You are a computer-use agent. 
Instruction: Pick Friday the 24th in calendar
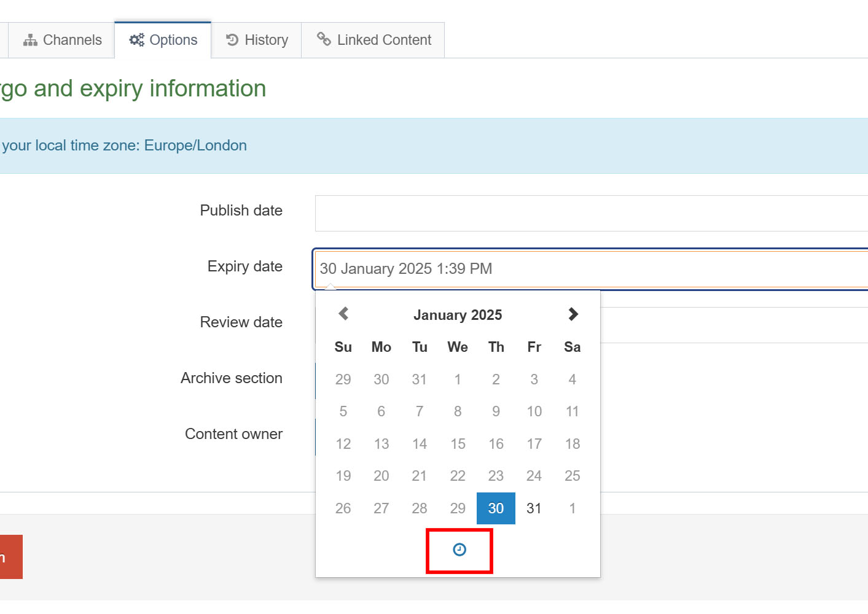(534, 476)
